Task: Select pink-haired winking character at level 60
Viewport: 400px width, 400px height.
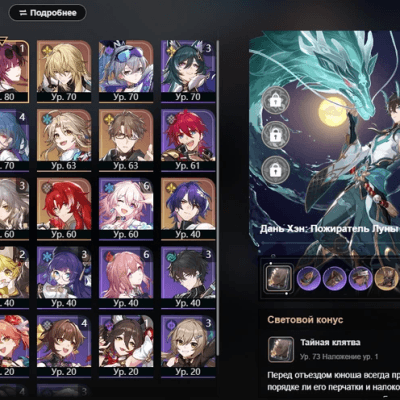Action: tap(126, 209)
